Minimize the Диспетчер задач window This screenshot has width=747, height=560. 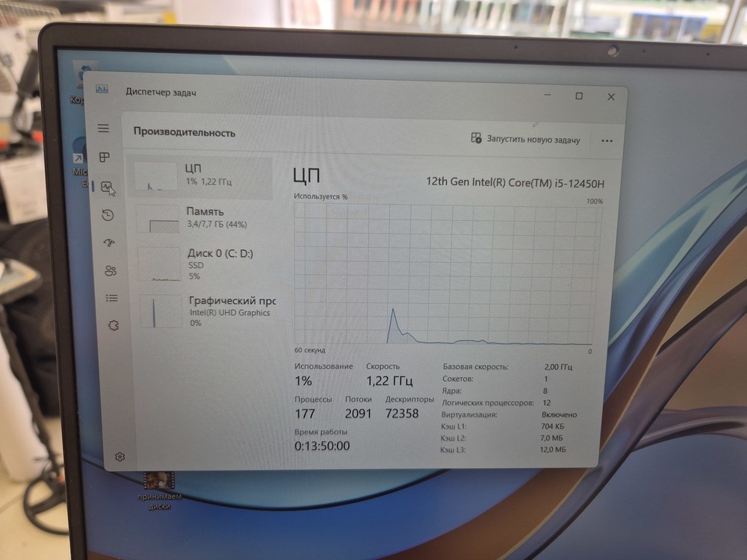tap(547, 96)
